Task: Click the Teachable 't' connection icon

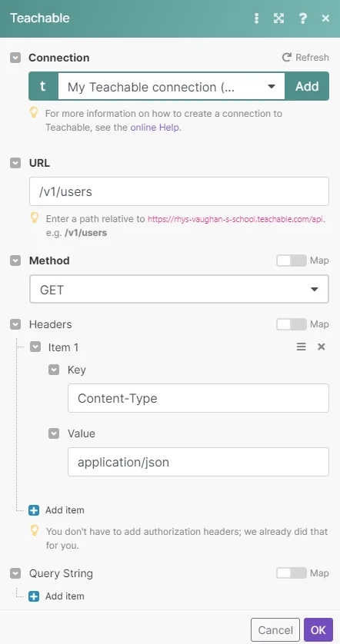Action: tap(43, 86)
